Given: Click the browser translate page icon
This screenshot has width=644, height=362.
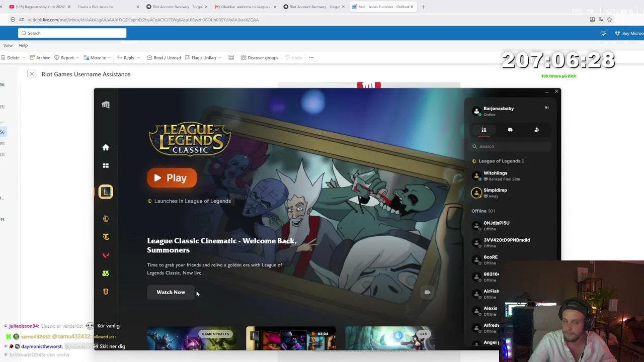Looking at the screenshot, I should tap(601, 20).
